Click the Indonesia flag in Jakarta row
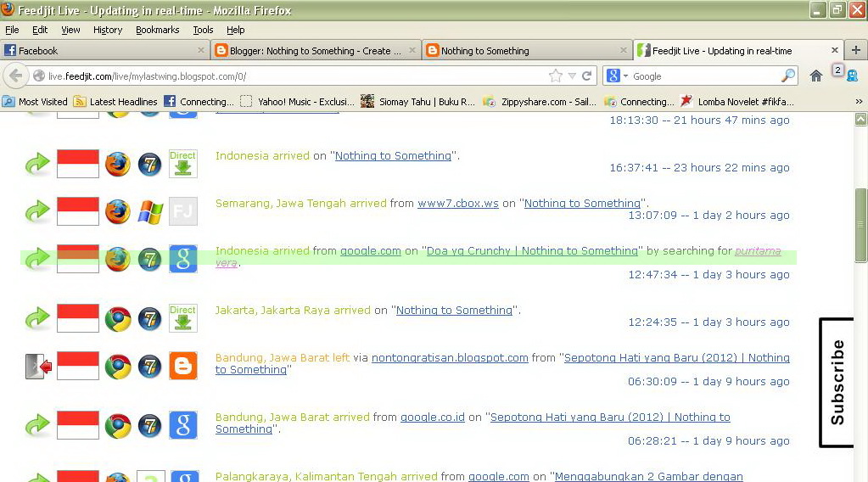This screenshot has height=482, width=868. 78,318
